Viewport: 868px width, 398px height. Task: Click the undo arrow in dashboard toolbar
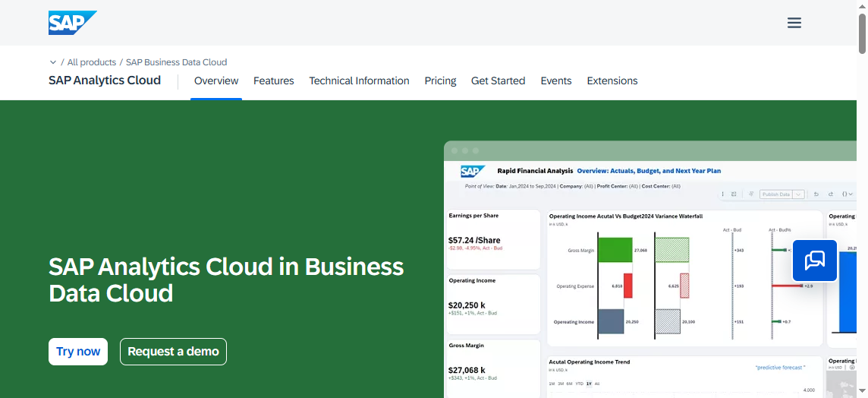[816, 194]
